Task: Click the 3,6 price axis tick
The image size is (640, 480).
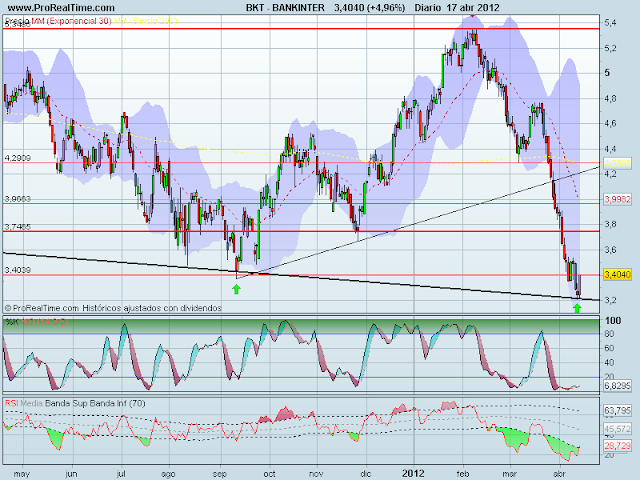Action: (x=610, y=249)
